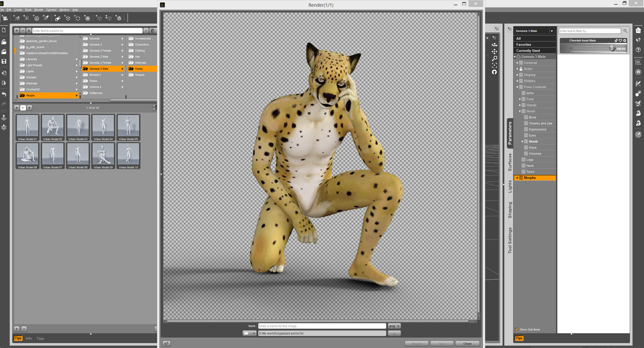Collapse the Pose Controls group
644x348 pixels.
pyautogui.click(x=517, y=87)
